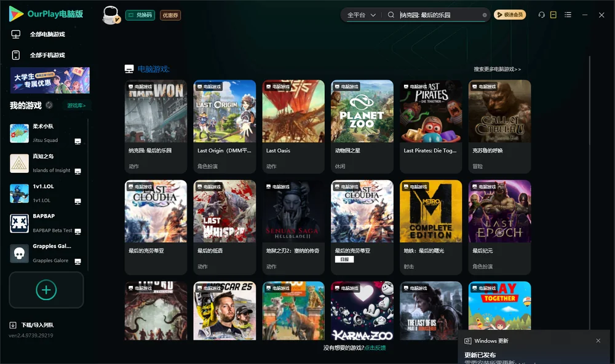615x364 pixels.
Task: Open 地狱之刃2: 塞娜的传奇 card
Action: click(x=293, y=227)
